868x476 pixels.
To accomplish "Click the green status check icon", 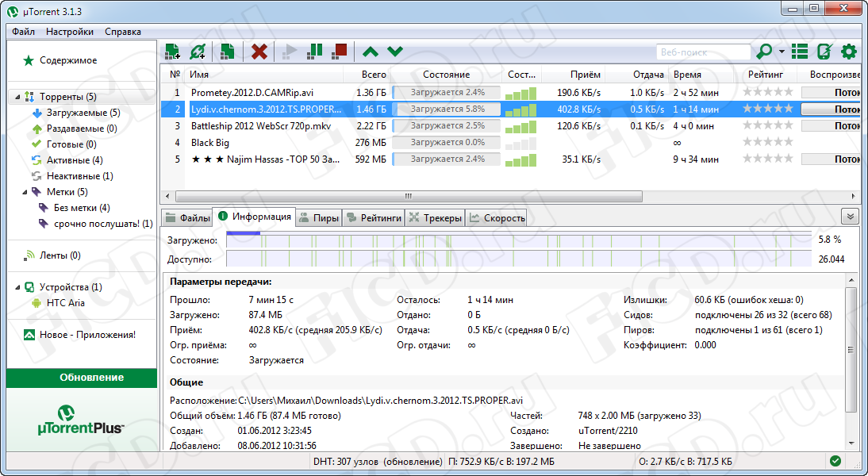I will tap(835, 461).
